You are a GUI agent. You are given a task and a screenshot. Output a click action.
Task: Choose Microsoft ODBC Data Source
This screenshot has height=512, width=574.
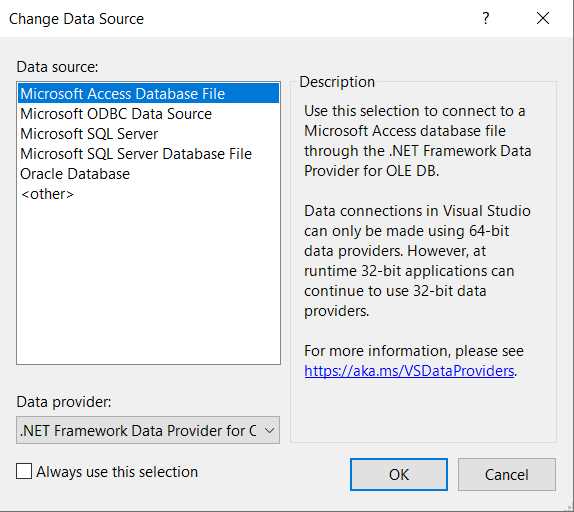pyautogui.click(x=149, y=114)
